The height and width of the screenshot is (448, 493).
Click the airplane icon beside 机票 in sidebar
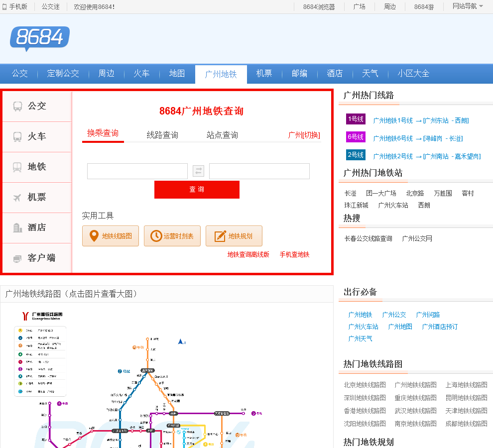pyautogui.click(x=17, y=198)
